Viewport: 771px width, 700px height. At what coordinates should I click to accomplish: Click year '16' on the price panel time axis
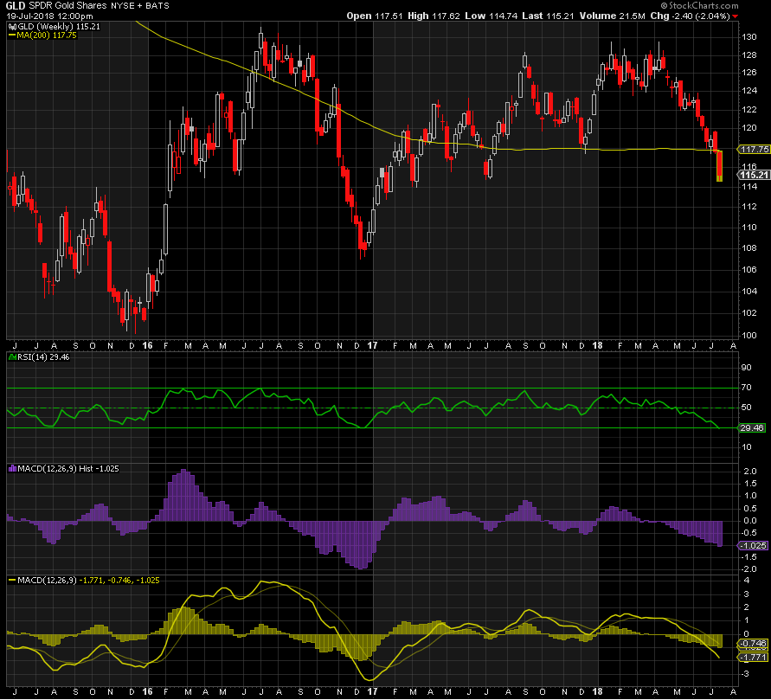coord(147,345)
